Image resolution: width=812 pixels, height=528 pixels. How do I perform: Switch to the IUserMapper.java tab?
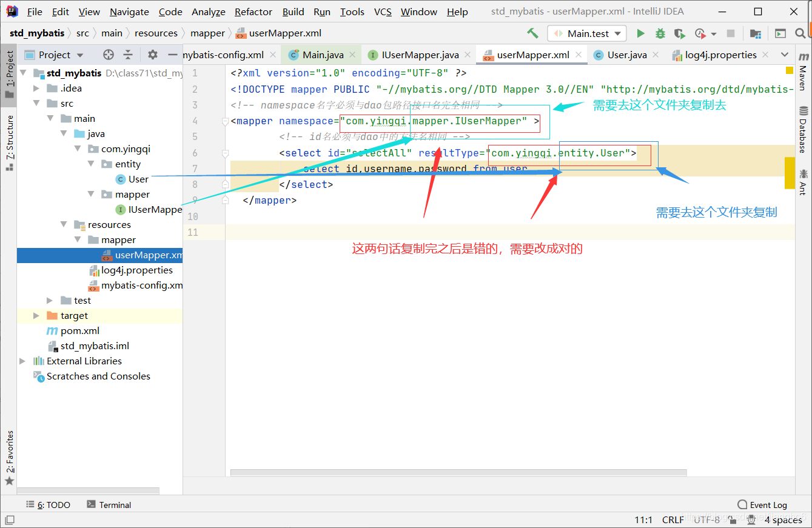[x=420, y=55]
